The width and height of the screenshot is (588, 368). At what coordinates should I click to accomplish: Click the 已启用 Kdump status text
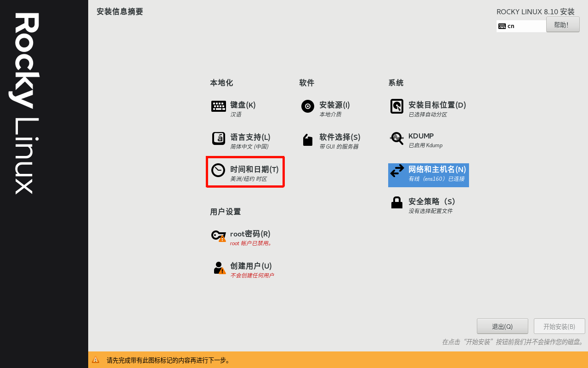[425, 145]
